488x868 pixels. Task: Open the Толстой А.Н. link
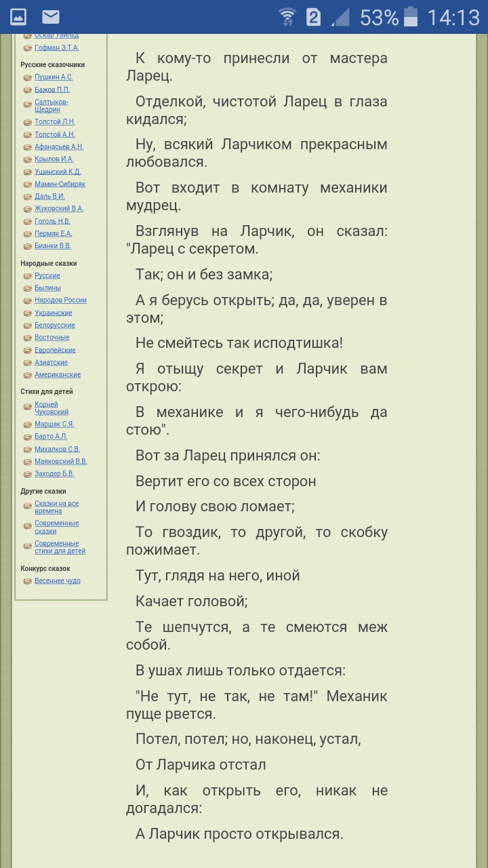pos(55,134)
